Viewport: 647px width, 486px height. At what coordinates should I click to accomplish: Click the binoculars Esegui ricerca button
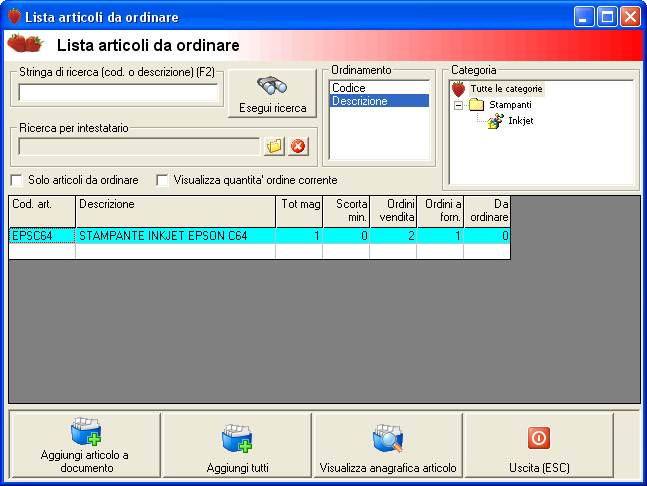[x=272, y=94]
